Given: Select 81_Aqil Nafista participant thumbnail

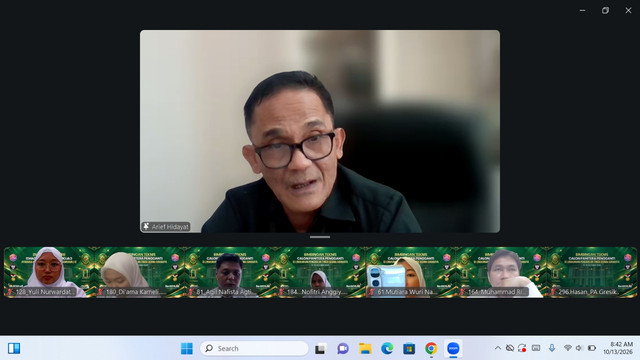Looking at the screenshot, I should click(x=230, y=272).
